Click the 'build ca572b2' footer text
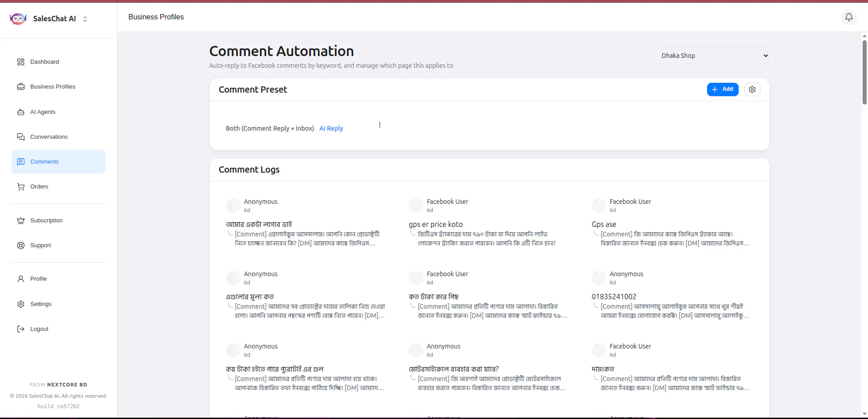The width and height of the screenshot is (868, 419). click(x=58, y=406)
